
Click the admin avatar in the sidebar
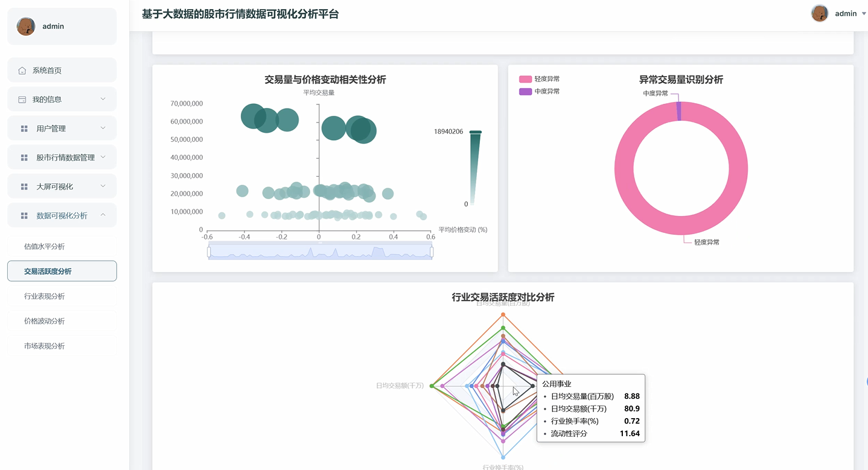pos(26,27)
